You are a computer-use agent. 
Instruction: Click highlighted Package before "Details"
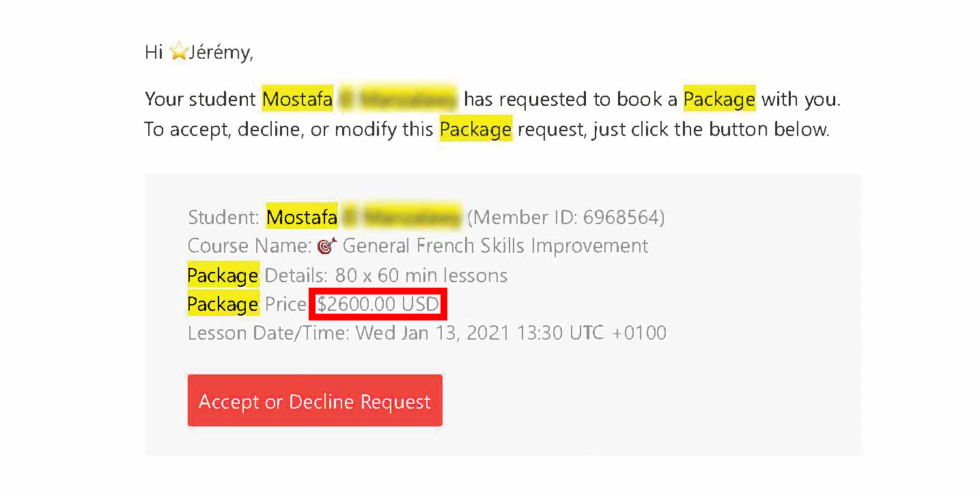223,275
